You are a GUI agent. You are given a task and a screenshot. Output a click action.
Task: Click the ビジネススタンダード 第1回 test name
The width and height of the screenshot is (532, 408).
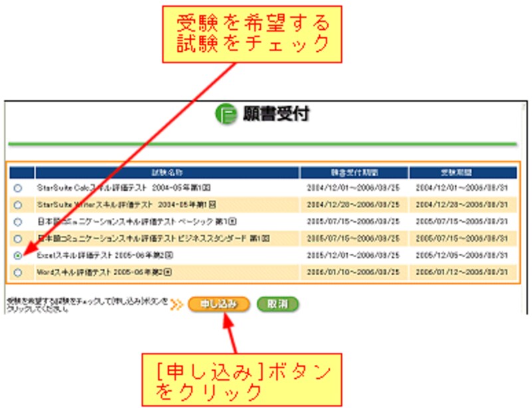154,239
